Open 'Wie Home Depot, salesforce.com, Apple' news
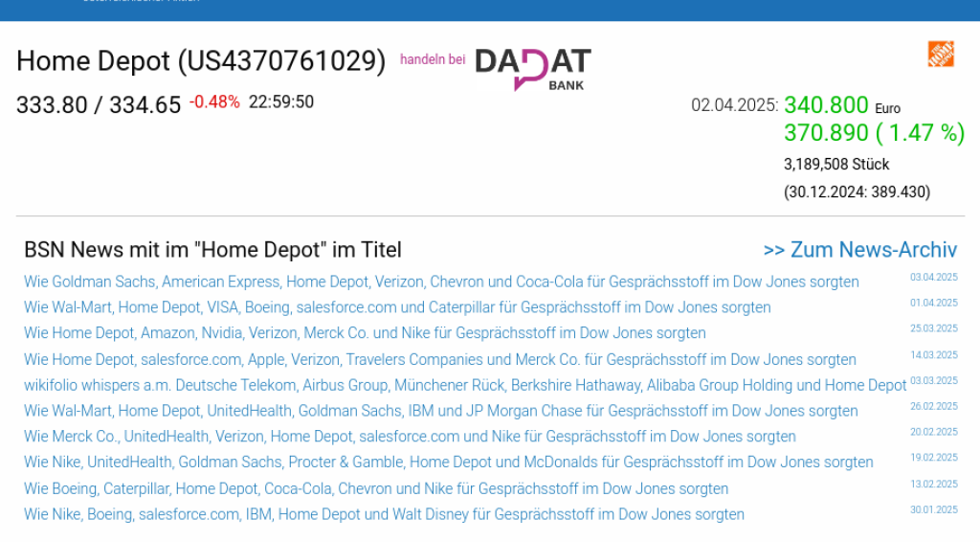980x542 pixels. click(439, 360)
